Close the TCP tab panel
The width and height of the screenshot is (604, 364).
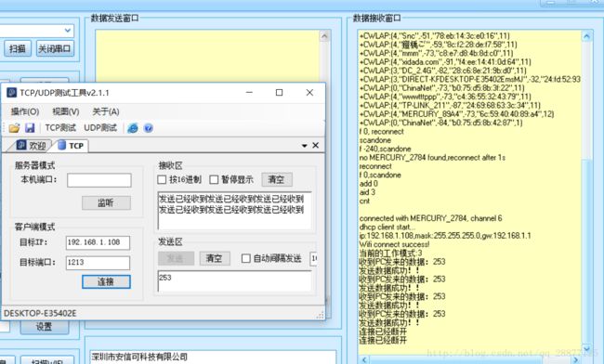316,145
